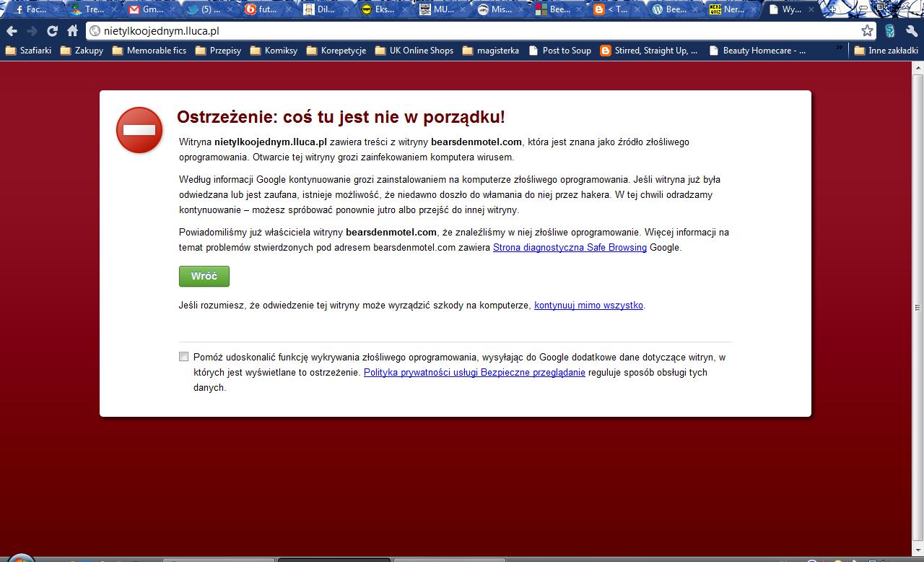Open Polityka prywatności usługi Bezpieczne przeglądanie
Image resolution: width=924 pixels, height=562 pixels.
click(x=474, y=373)
